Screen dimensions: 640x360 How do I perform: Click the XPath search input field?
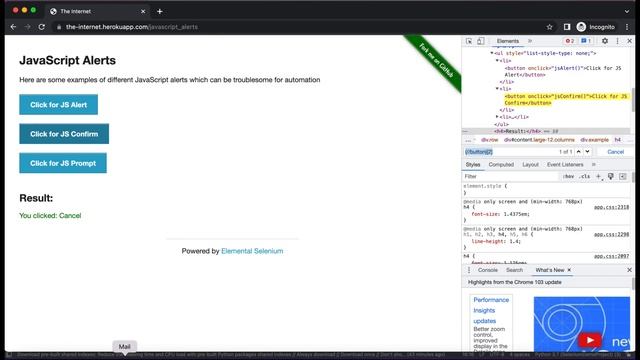pyautogui.click(x=510, y=152)
